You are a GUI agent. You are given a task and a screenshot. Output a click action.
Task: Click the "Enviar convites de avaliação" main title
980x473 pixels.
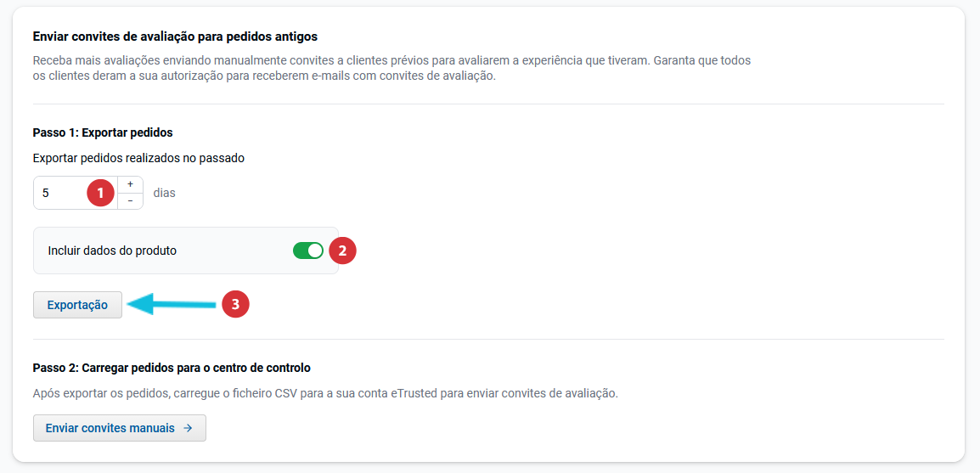[x=175, y=37]
